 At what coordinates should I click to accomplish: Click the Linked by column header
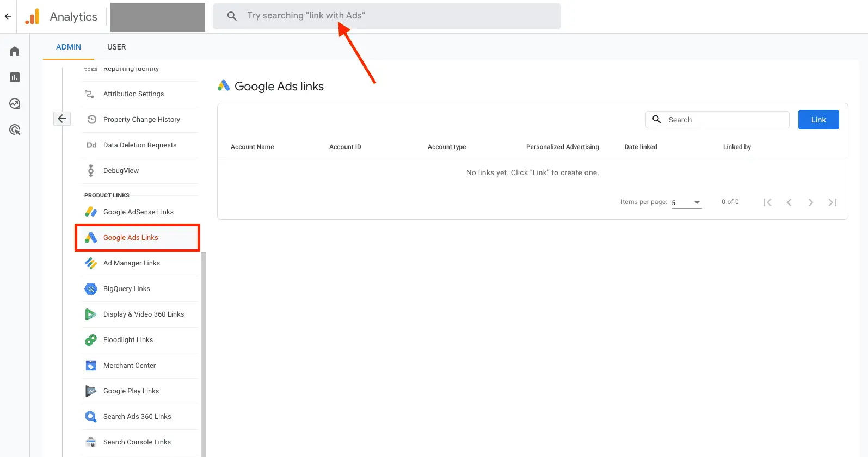tap(737, 147)
